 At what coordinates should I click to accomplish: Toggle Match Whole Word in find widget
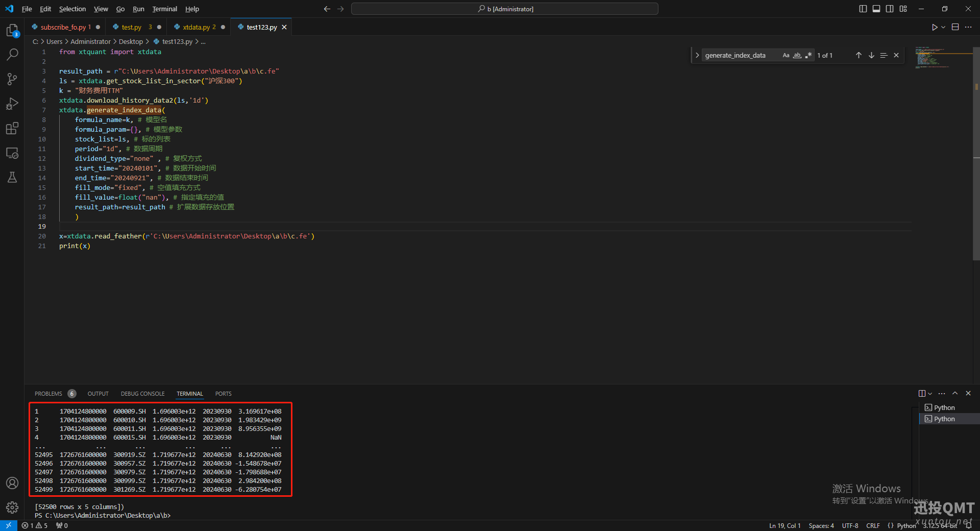tap(797, 55)
